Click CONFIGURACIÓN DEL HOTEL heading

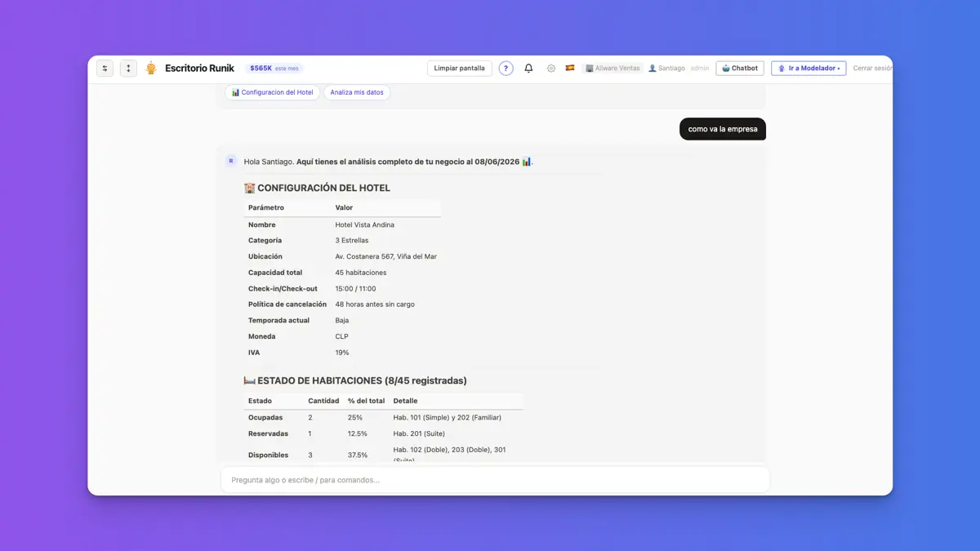317,188
